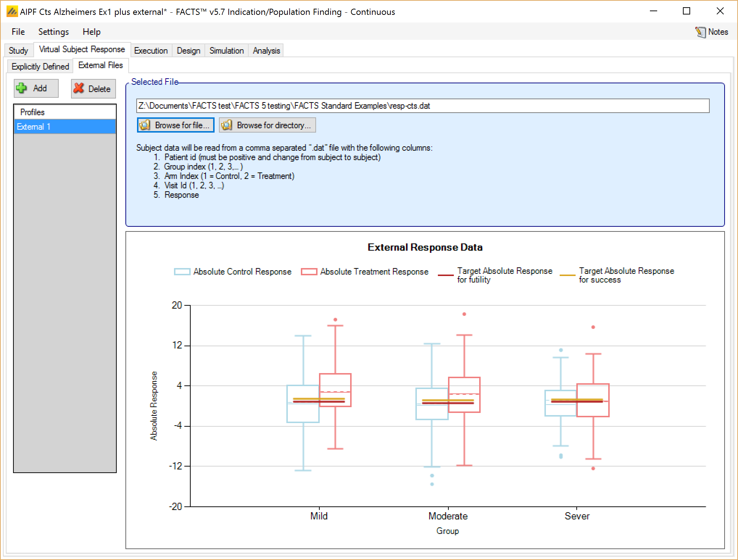
Task: Switch to the Study tab
Action: click(18, 51)
